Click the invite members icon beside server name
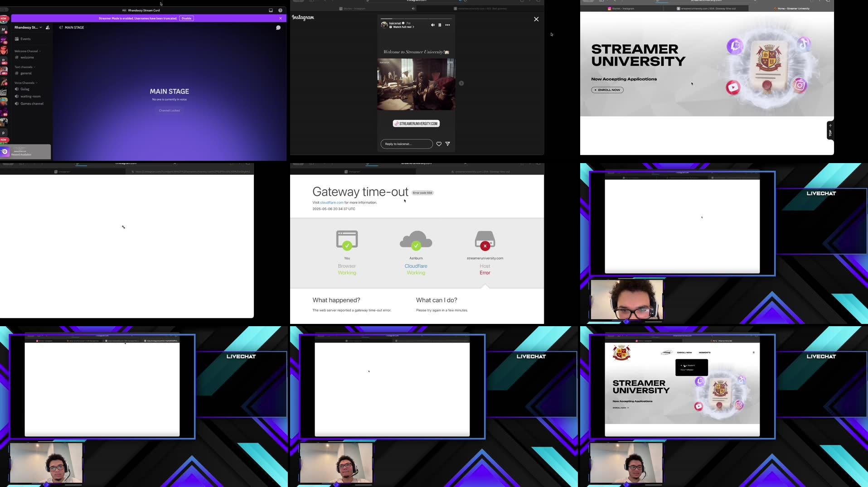Image resolution: width=868 pixels, height=487 pixels. [x=48, y=28]
